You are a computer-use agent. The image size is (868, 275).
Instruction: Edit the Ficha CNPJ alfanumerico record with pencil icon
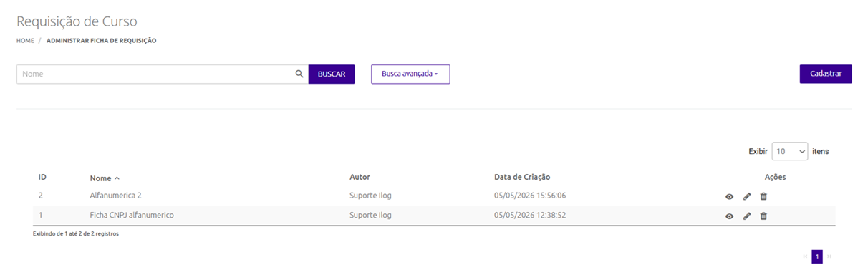[747, 216]
